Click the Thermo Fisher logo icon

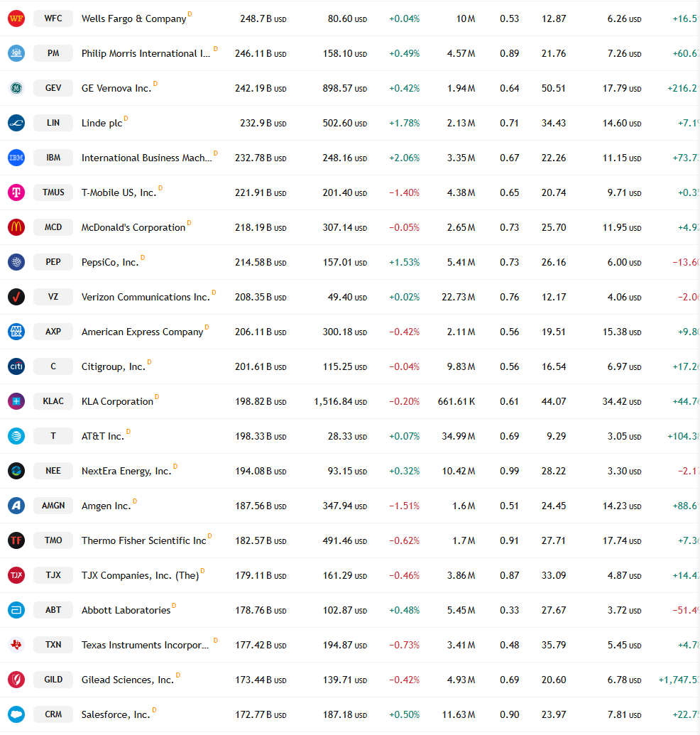click(16, 540)
